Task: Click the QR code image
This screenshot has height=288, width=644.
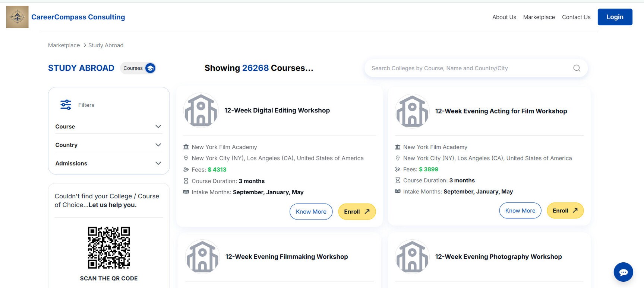Action: point(109,247)
